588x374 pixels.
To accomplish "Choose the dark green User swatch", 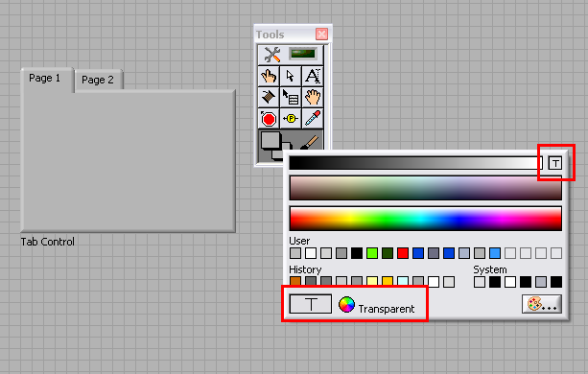I will (x=388, y=253).
